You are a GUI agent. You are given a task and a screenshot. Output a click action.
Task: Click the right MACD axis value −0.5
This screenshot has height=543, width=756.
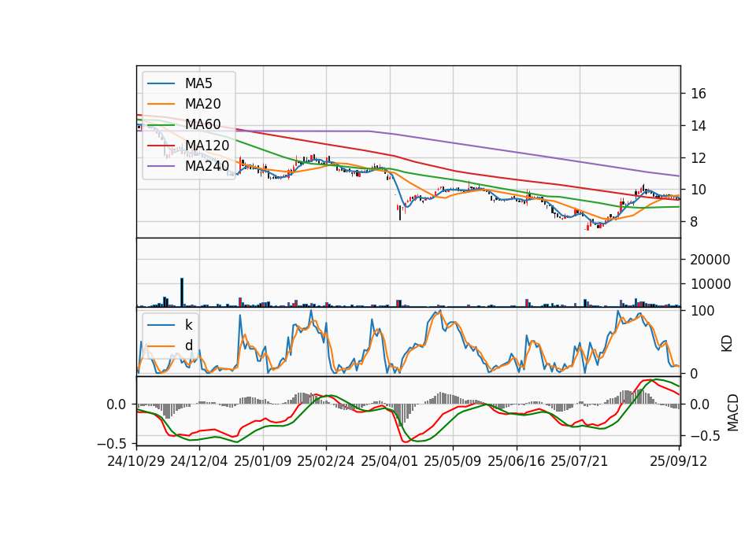[x=707, y=436]
